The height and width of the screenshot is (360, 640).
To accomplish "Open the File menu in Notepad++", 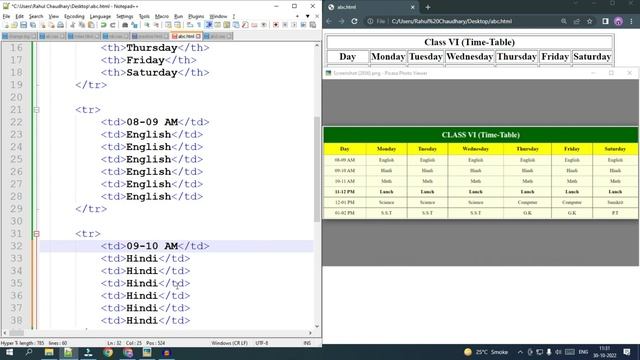I will point(6,16).
